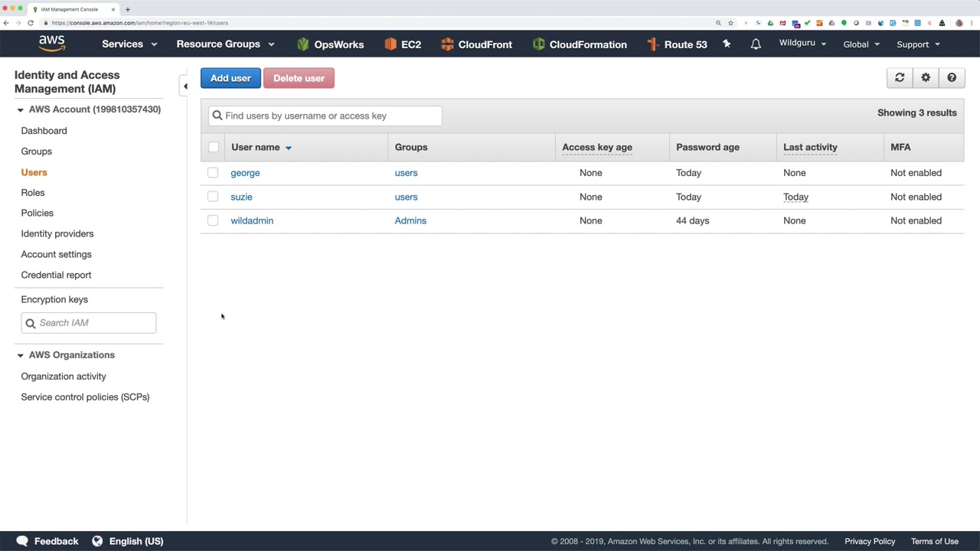Open Credential report

(x=56, y=275)
